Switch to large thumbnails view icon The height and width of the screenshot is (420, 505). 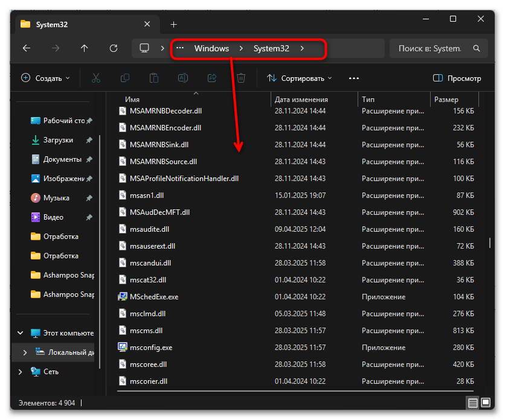tap(486, 402)
